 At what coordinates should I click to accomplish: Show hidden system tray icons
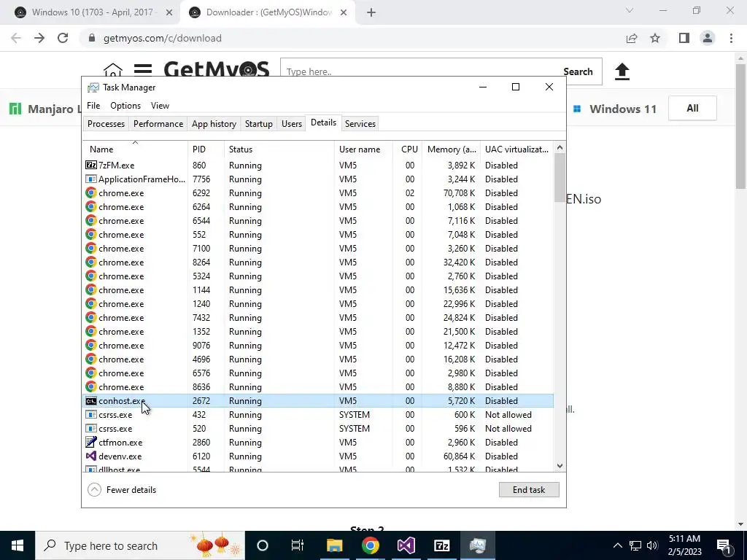[x=617, y=545]
